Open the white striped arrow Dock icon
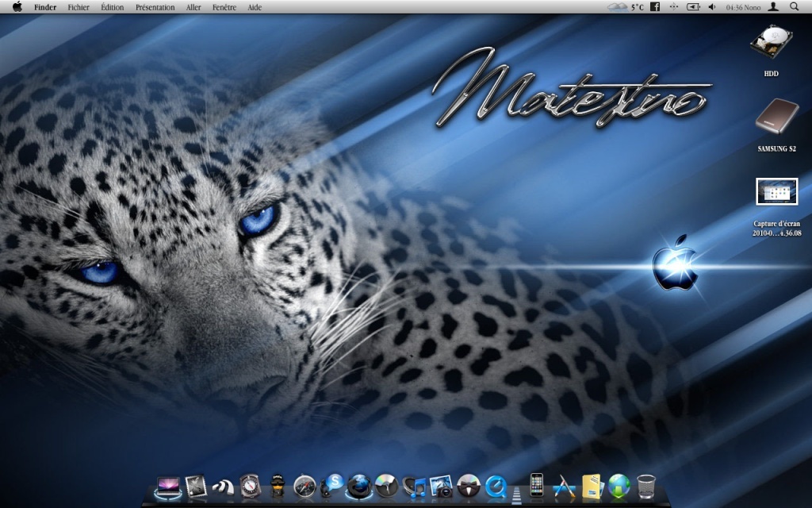 (x=223, y=487)
